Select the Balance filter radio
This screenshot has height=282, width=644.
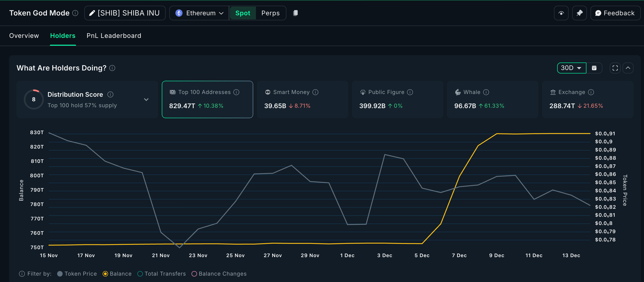105,274
